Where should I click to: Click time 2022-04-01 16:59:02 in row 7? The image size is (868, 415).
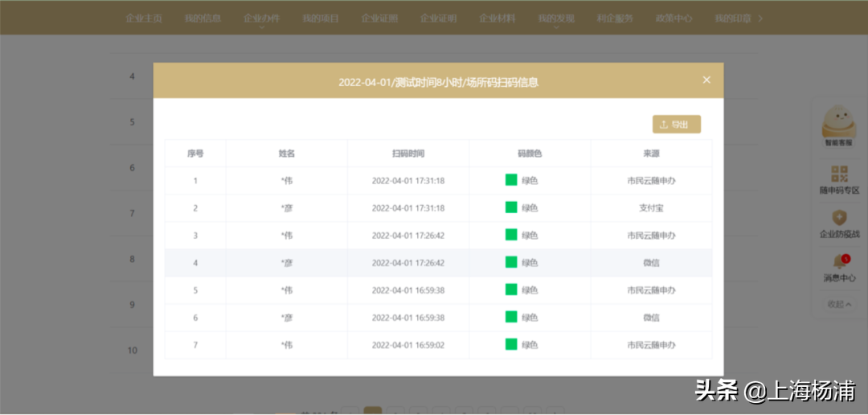tap(408, 345)
